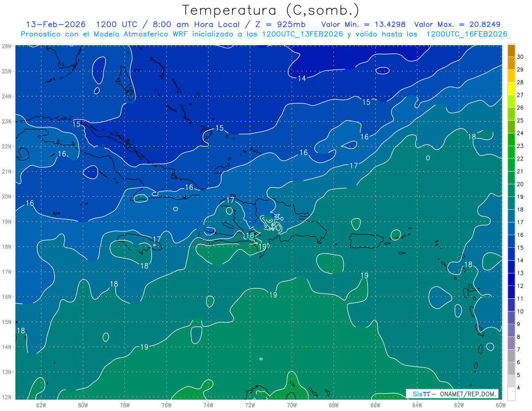Click the valid-until time '1200UTC_16FEB2026'
The height and width of the screenshot is (411, 532).
click(x=467, y=34)
